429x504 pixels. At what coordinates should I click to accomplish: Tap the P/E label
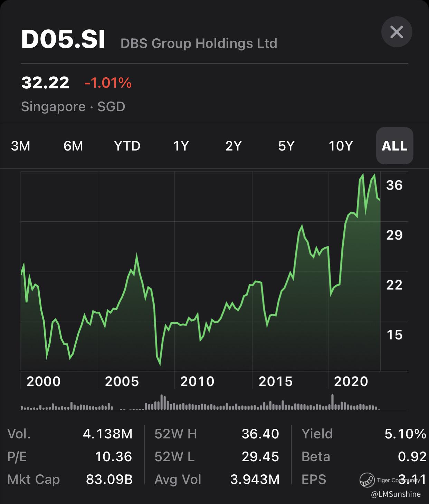click(x=17, y=457)
